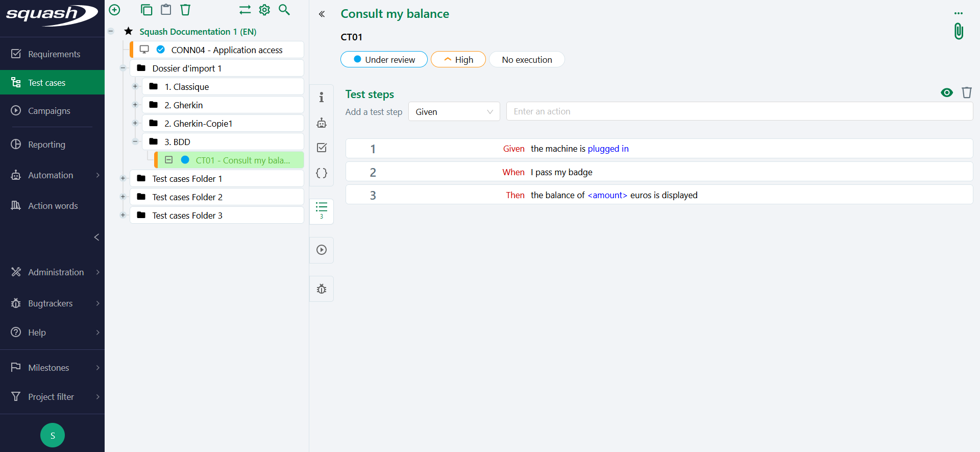980x452 pixels.
Task: Click the paste clipboard icon
Action: point(166,10)
